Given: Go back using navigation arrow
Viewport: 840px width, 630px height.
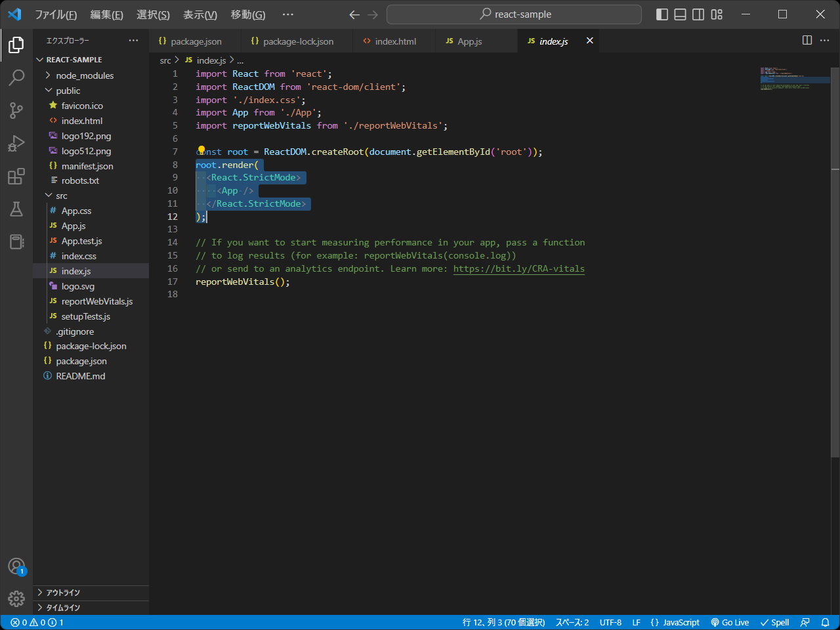Looking at the screenshot, I should 354,14.
